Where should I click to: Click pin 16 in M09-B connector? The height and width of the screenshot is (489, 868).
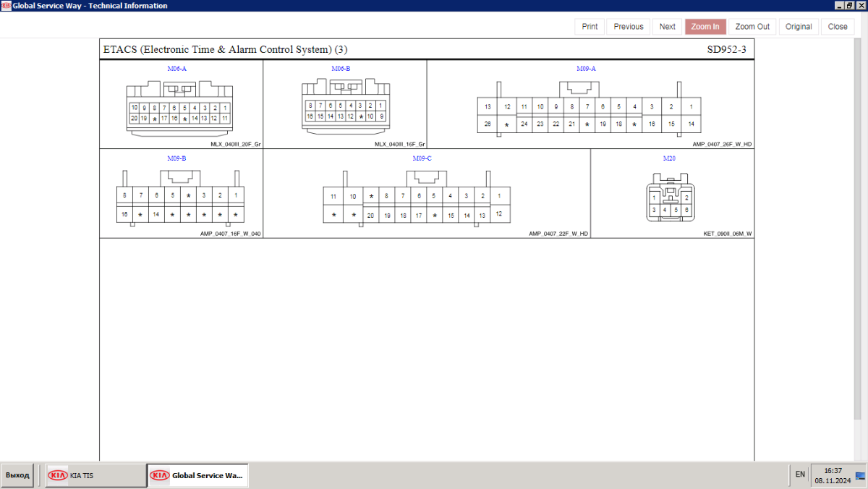pyautogui.click(x=125, y=214)
